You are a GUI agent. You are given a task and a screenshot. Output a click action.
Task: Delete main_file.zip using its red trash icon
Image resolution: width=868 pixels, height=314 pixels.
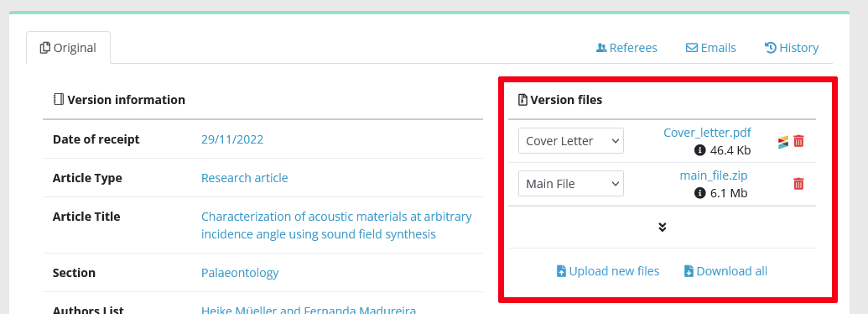pos(798,183)
